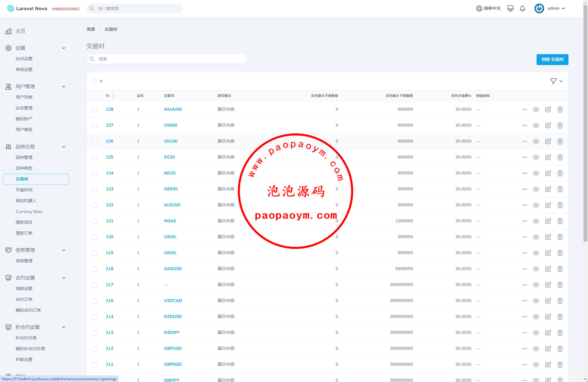
Task: Open the XAUUSD trading pair link
Action: [x=173, y=109]
